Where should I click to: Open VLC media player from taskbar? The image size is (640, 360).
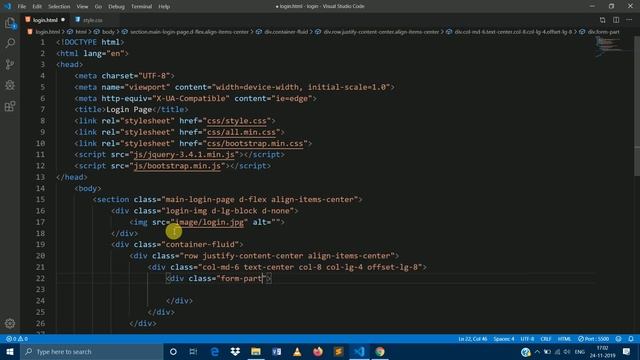[297, 351]
